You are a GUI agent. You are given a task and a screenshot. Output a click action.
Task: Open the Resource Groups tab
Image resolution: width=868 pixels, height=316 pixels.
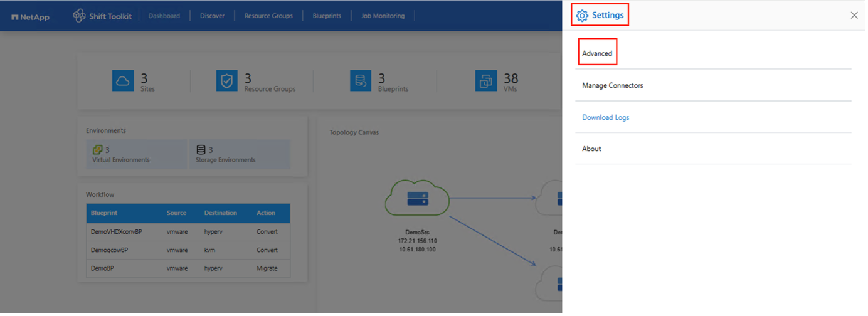[x=269, y=16]
